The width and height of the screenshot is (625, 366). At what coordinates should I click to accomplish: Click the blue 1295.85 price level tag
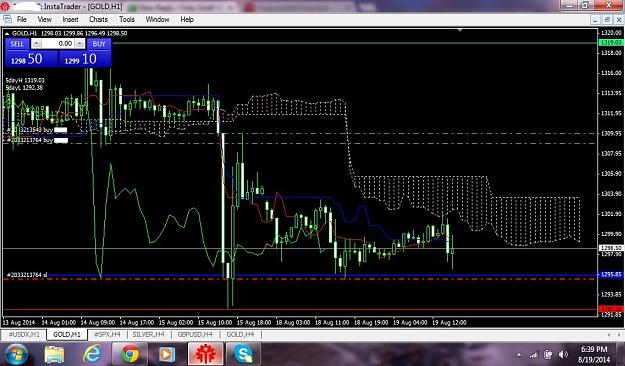[611, 275]
